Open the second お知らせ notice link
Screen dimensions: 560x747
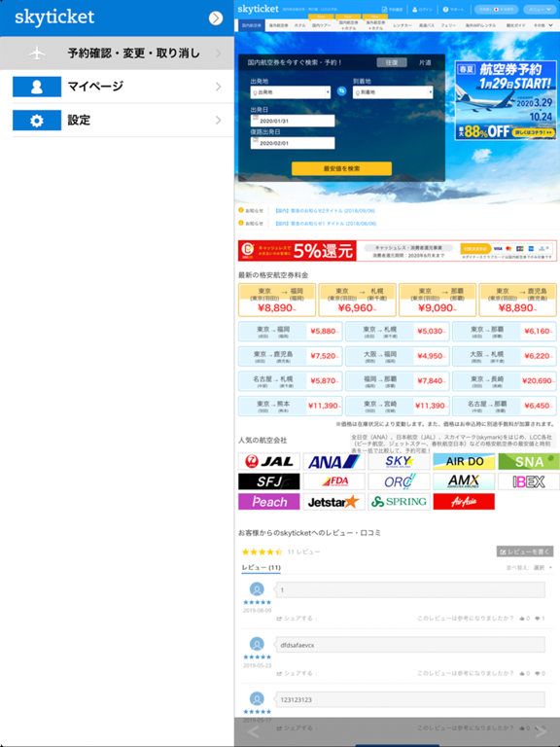pyautogui.click(x=327, y=223)
